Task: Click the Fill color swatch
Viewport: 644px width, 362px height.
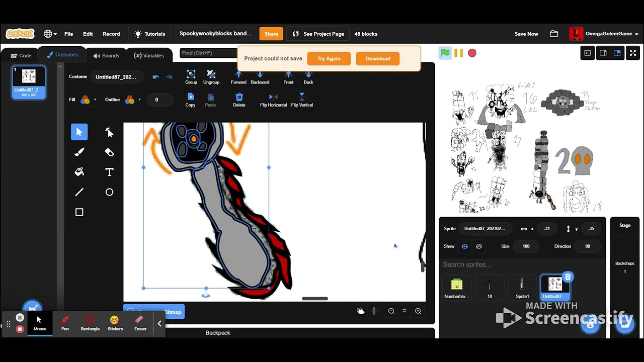Action: point(85,100)
